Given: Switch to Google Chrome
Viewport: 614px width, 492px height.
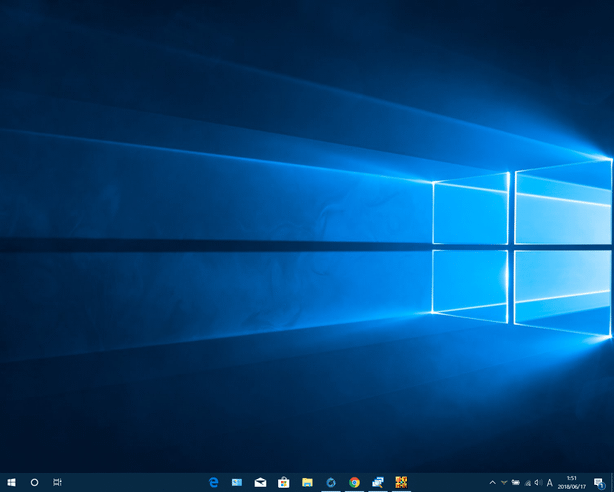Looking at the screenshot, I should 354,482.
